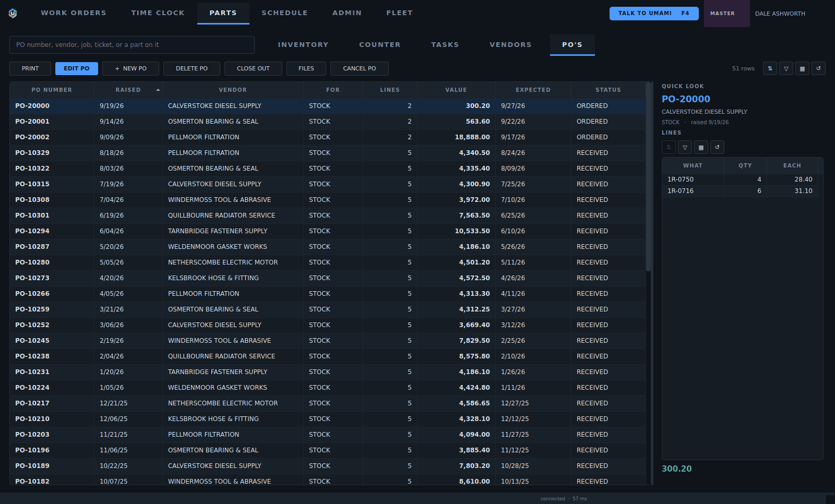Switch to the Inventory sub-tab

pyautogui.click(x=303, y=45)
